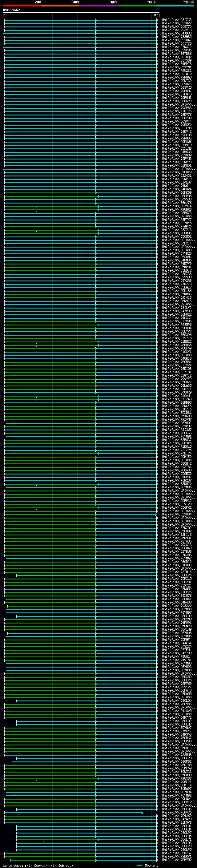Open hit UniRef100_C4J938
197x868 pixels.
[x=177, y=33]
